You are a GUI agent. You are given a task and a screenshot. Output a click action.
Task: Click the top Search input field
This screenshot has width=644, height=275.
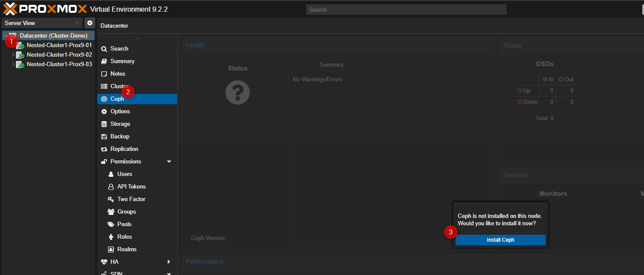tap(406, 10)
